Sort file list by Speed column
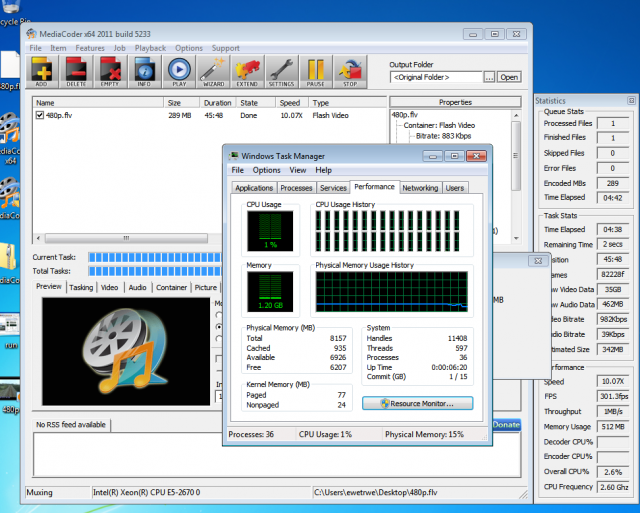Viewport: 640px width, 513px height. pyautogui.click(x=290, y=103)
